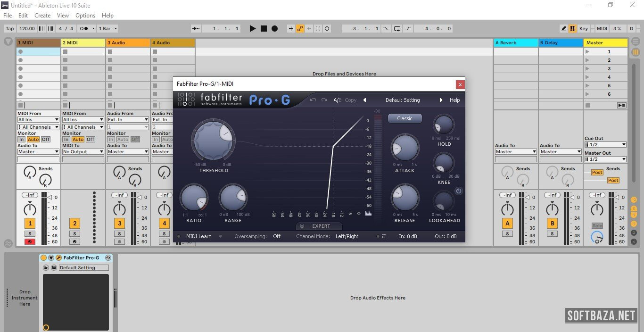Open the Create menu
Screen dimensions: 644x332
[x=42, y=16]
